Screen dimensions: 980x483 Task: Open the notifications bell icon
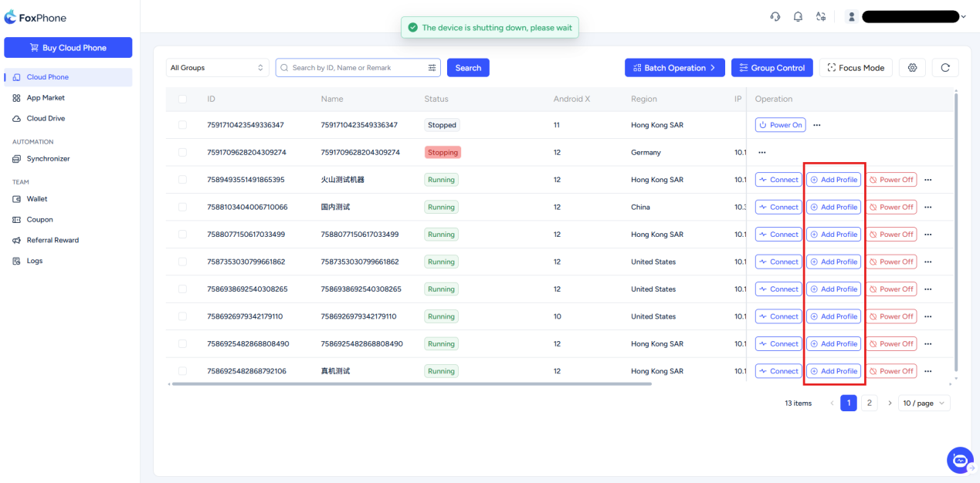pos(798,17)
